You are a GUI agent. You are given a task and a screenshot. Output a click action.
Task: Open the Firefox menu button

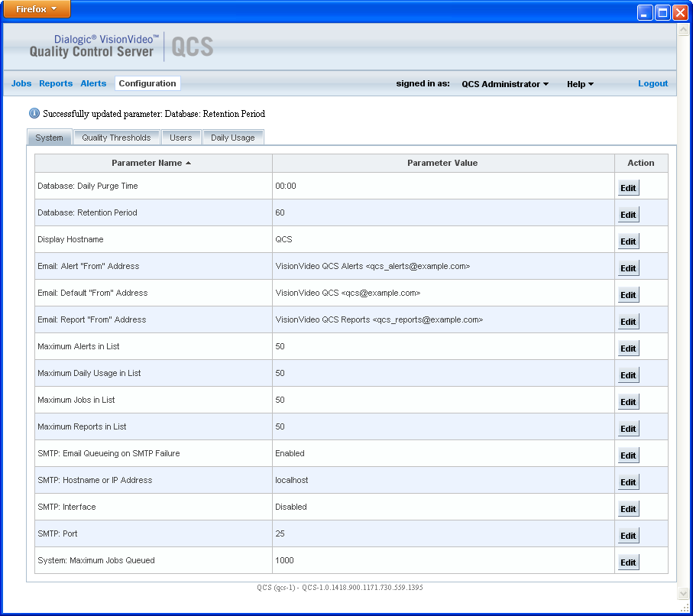(35, 9)
